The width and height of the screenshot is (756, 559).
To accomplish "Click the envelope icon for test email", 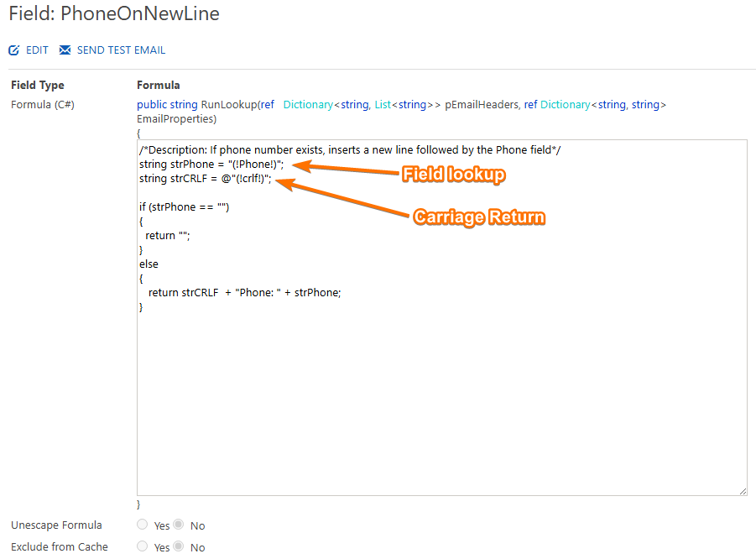I will coord(65,50).
